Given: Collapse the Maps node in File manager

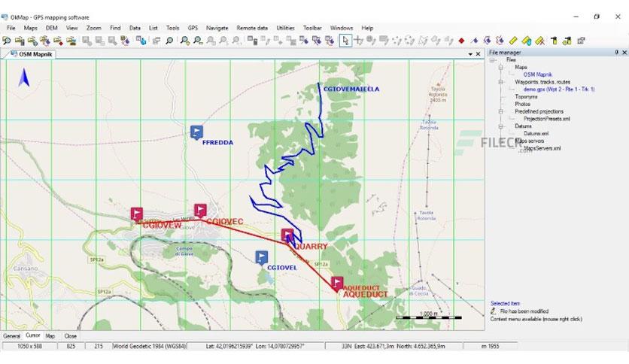Looking at the screenshot, I should tap(500, 68).
